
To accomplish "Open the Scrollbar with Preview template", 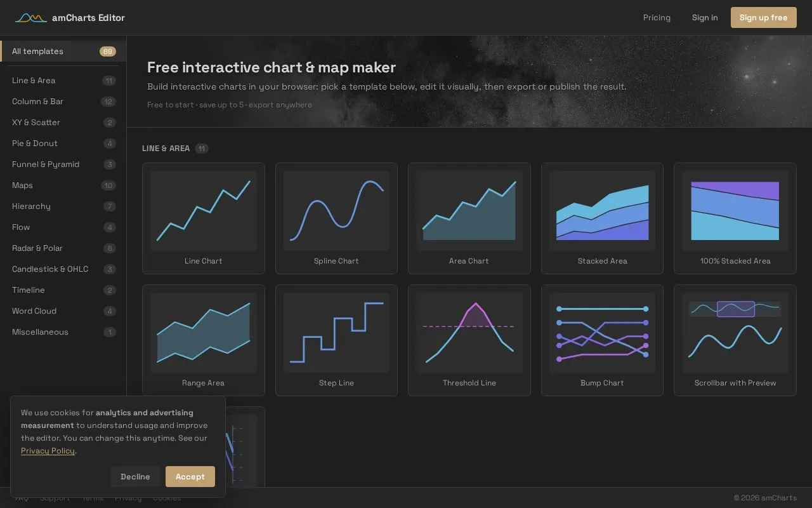I will click(735, 340).
